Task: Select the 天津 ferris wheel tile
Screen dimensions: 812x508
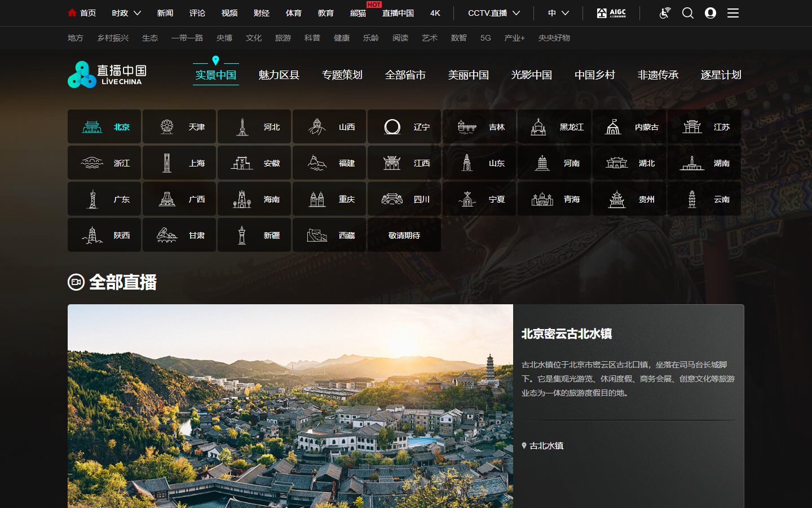Action: [179, 126]
